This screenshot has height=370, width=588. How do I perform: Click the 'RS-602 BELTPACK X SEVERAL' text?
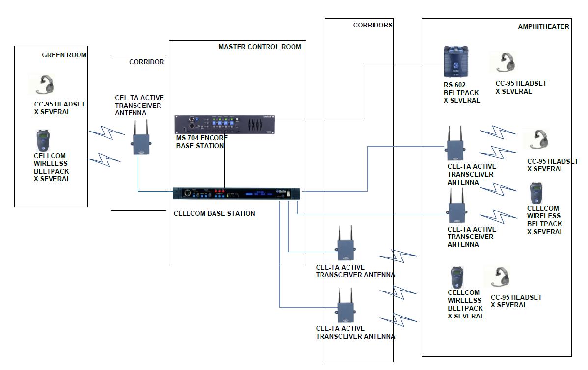coord(462,93)
